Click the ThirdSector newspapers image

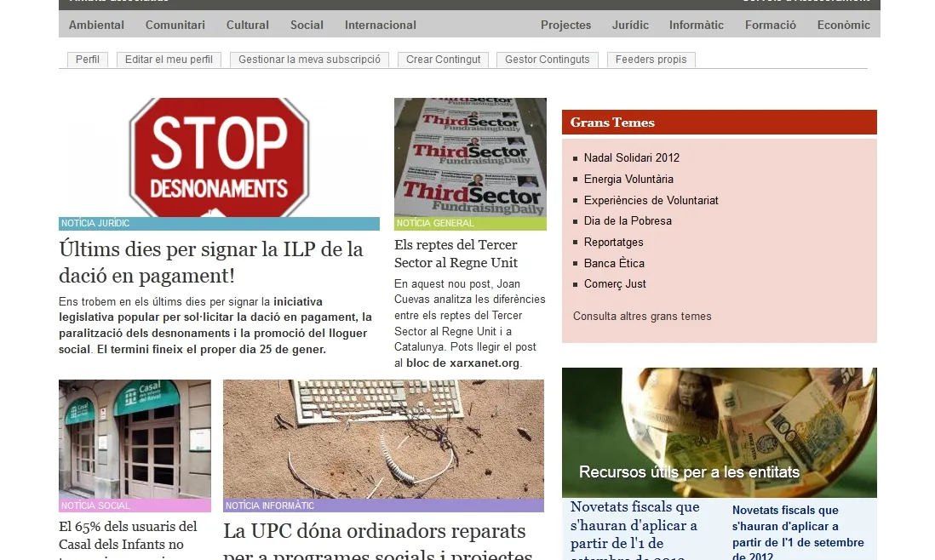point(471,157)
